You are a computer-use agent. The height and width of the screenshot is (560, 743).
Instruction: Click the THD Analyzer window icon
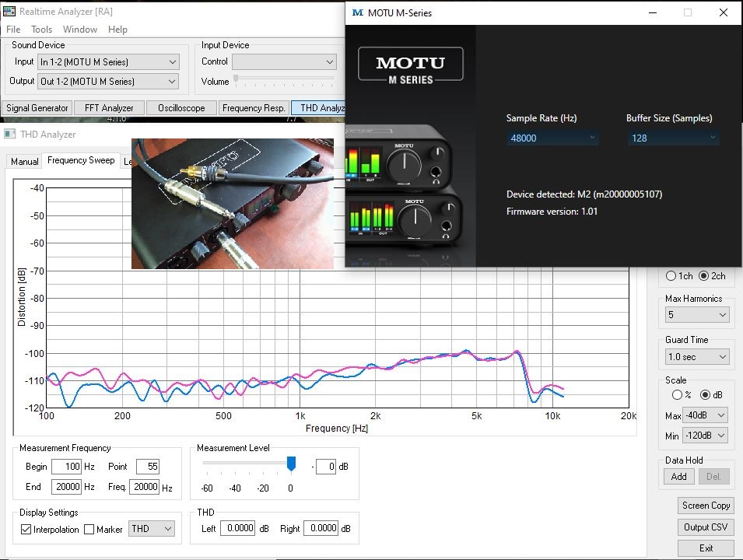click(9, 134)
